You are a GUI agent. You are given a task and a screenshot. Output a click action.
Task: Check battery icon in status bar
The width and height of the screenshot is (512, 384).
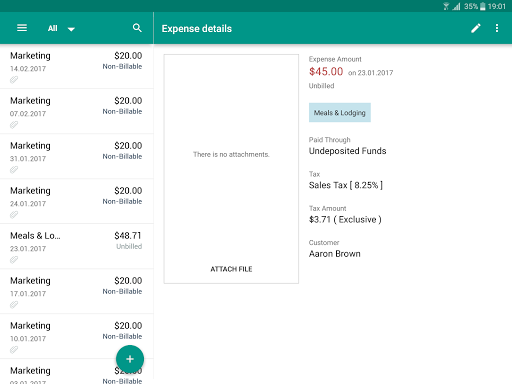click(482, 6)
